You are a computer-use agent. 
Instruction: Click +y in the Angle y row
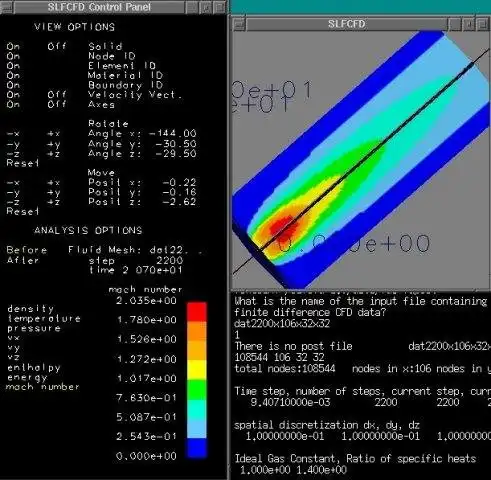click(54, 144)
